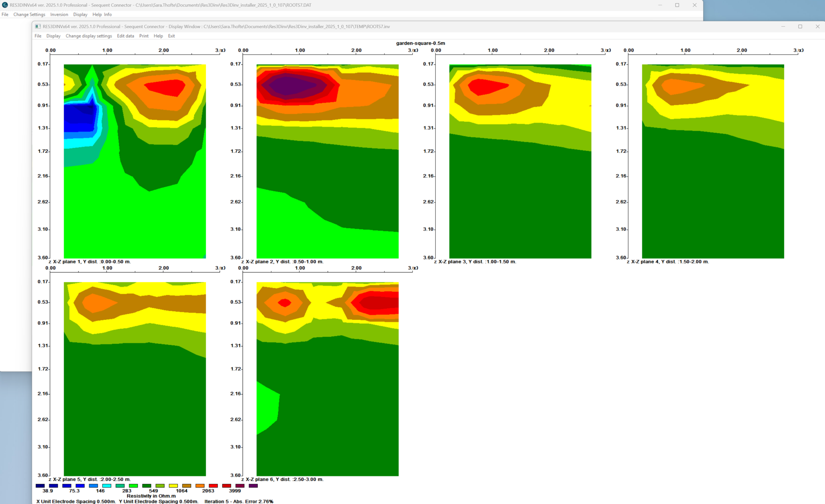Image resolution: width=825 pixels, height=504 pixels.
Task: Click the purple swatch at legend end
Action: tap(253, 486)
